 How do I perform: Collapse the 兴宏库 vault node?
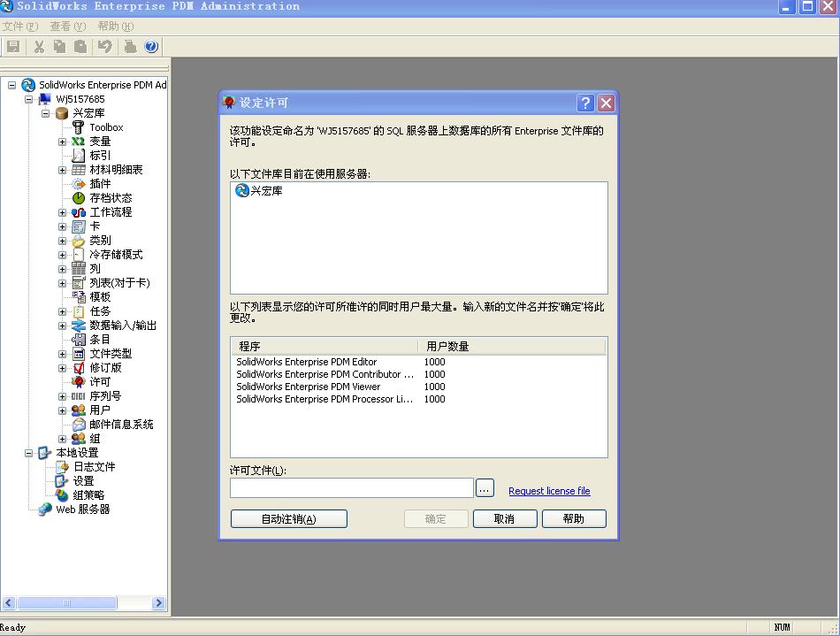(45, 113)
